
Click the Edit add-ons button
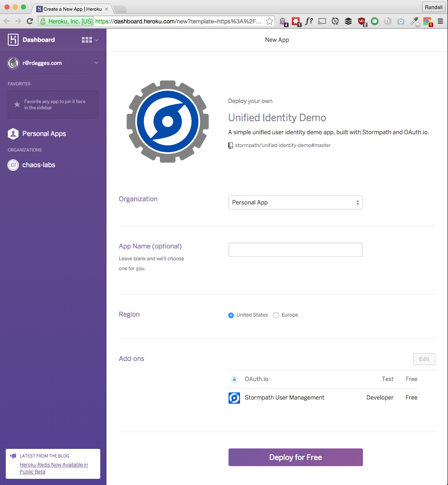point(424,359)
